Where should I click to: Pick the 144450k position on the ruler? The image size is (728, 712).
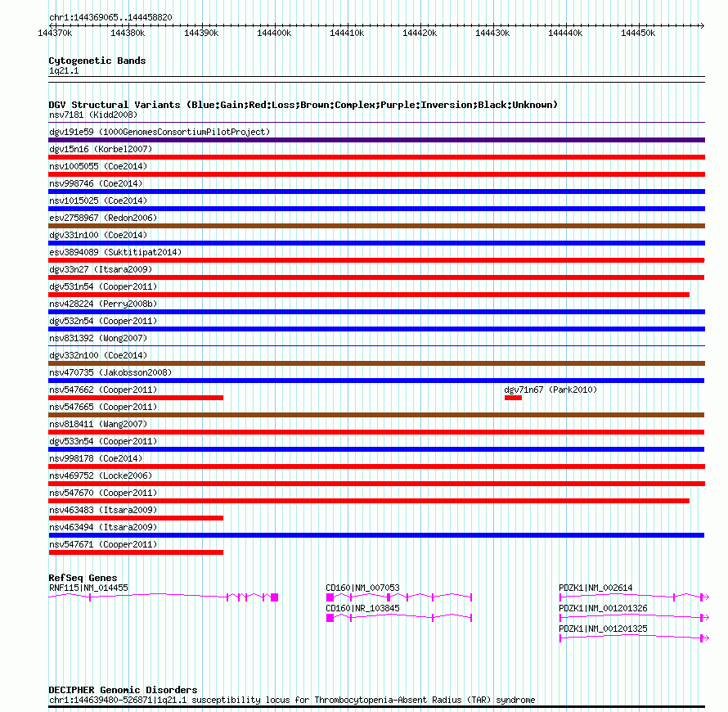pyautogui.click(x=638, y=33)
